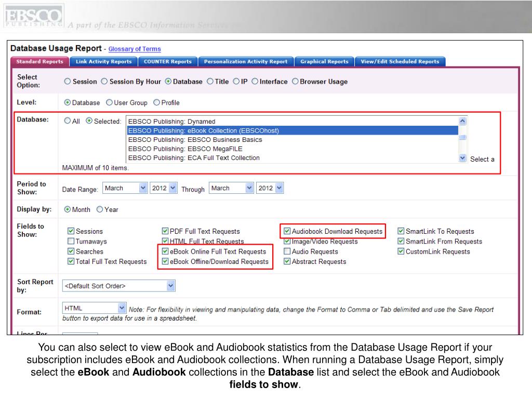Select EBSCO Publishing: Dynamed in the list
The image size is (532, 399).
point(292,122)
